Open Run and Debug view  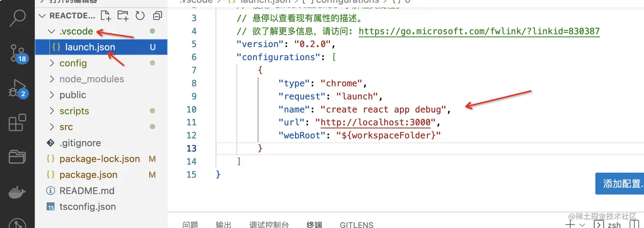point(17,88)
